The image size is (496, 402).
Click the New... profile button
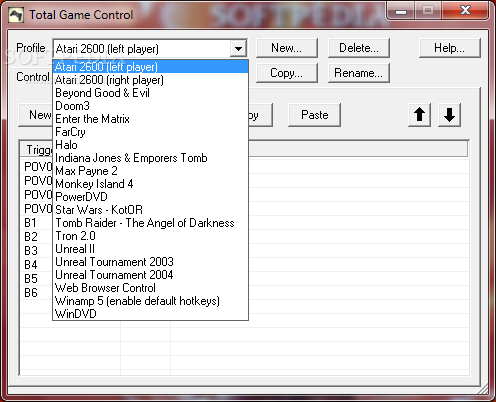(x=287, y=48)
